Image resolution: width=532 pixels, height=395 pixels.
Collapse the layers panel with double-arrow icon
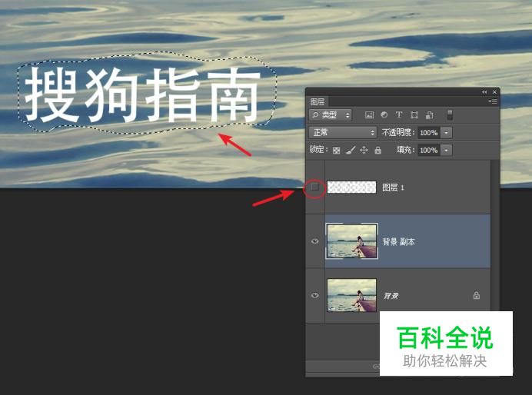tap(484, 92)
